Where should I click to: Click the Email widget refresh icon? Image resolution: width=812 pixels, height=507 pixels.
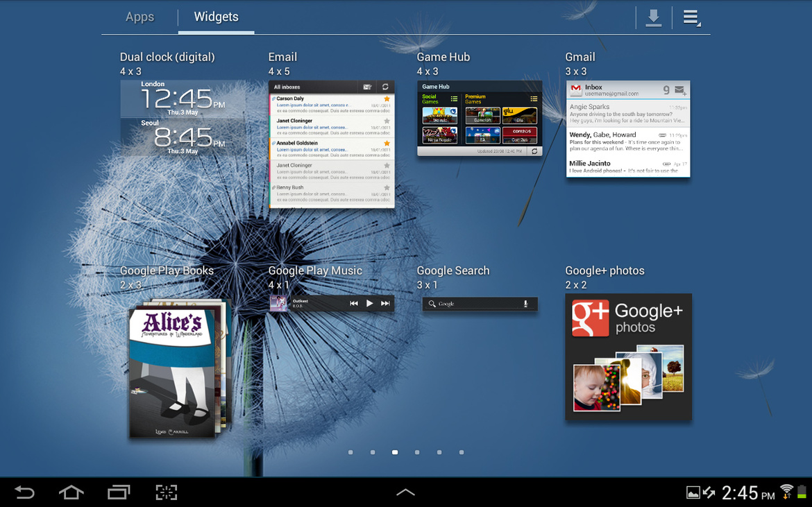click(385, 87)
